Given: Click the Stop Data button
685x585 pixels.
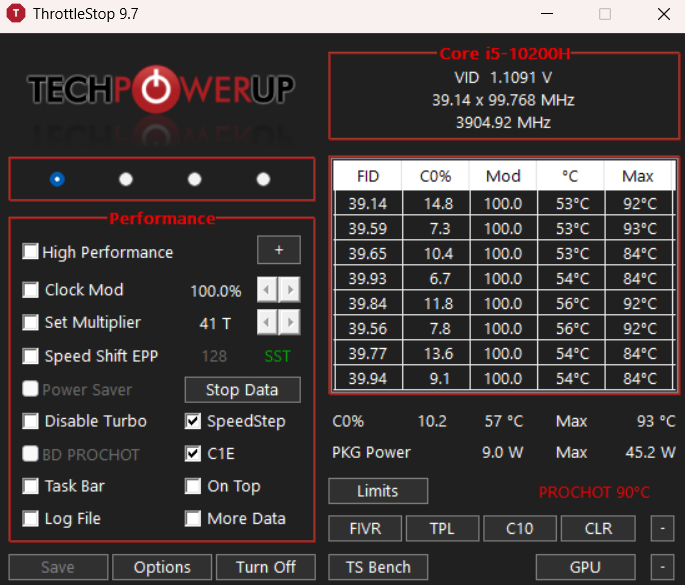Looking at the screenshot, I should 242,390.
